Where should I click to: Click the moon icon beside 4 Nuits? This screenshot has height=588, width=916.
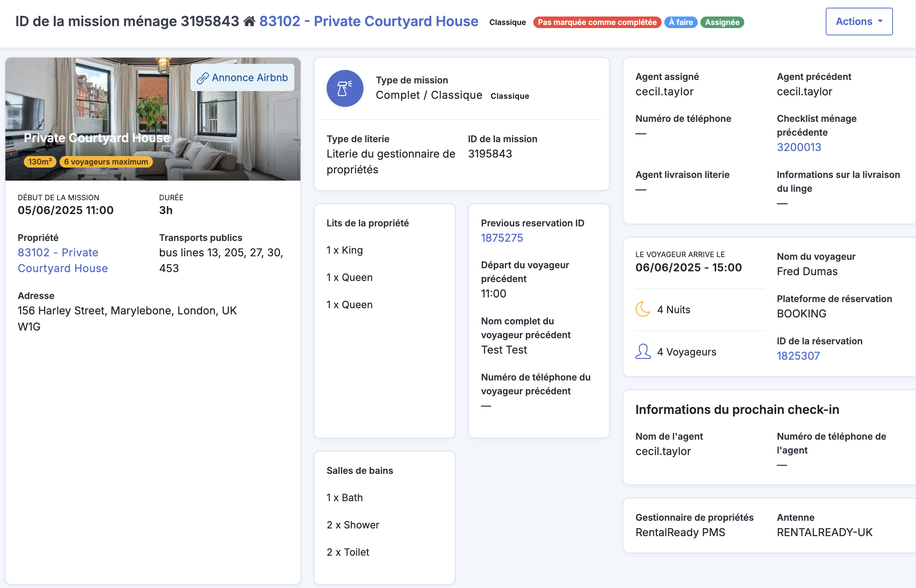643,309
